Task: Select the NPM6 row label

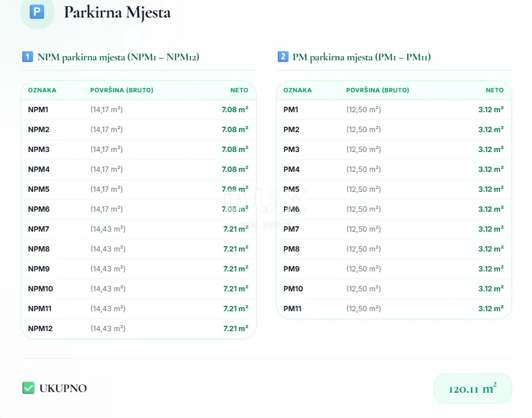Action: tap(39, 209)
